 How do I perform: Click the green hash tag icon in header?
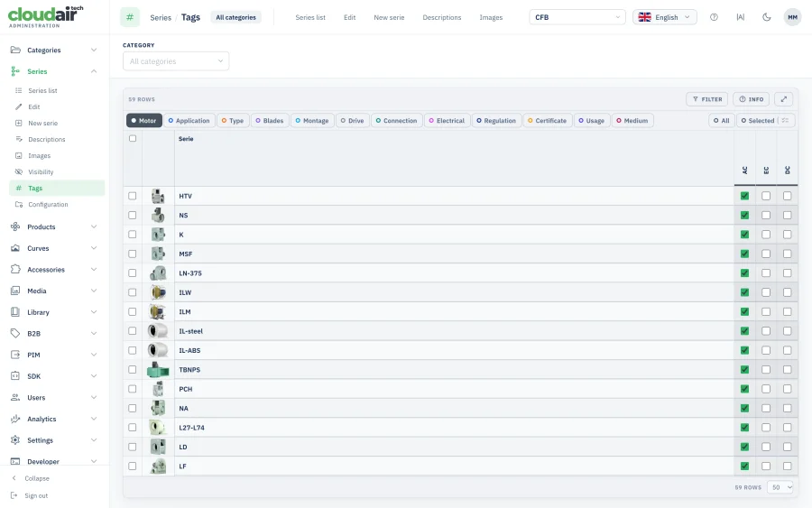(x=130, y=17)
